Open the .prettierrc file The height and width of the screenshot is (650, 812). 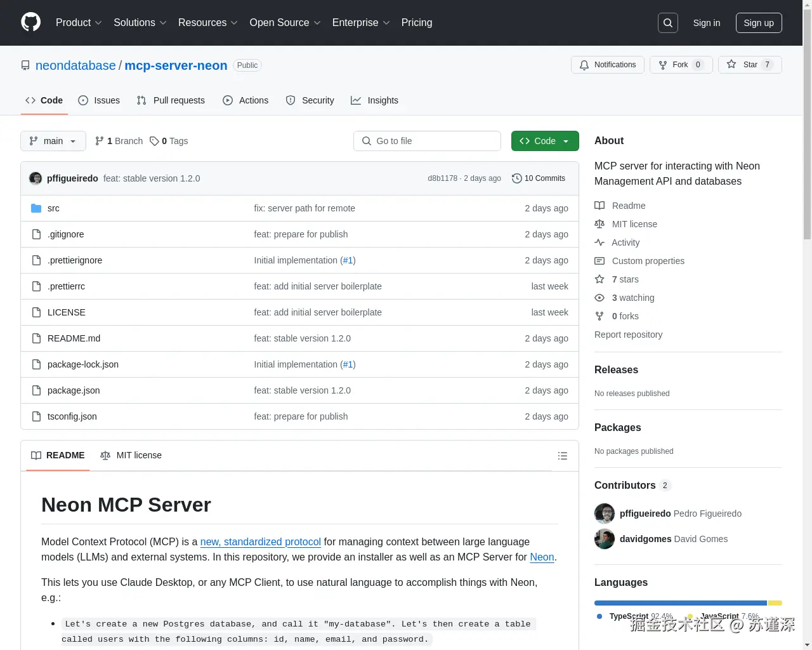click(x=66, y=286)
